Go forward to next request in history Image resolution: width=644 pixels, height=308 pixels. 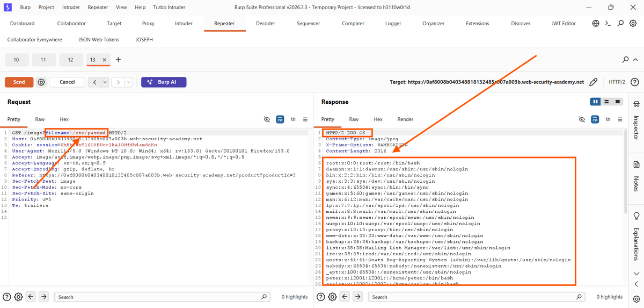tap(119, 82)
